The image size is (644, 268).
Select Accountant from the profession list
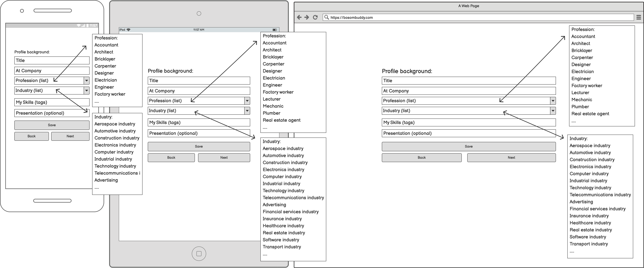(106, 45)
